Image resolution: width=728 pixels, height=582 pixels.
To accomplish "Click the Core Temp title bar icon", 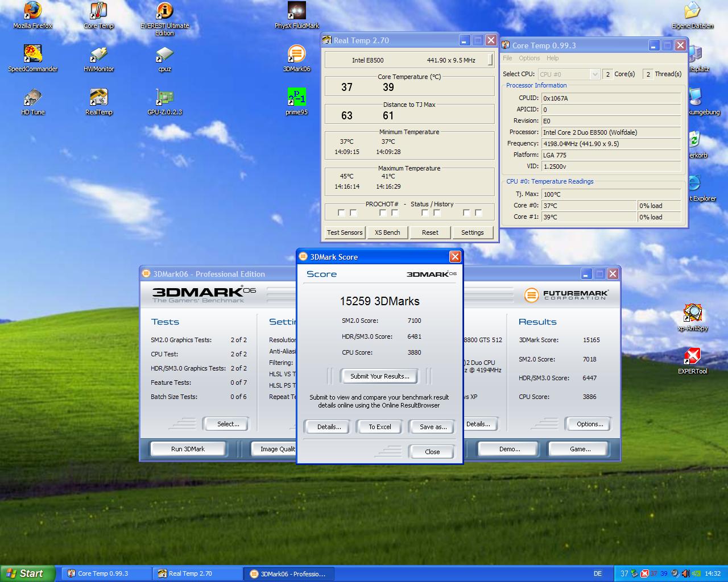I will (x=505, y=45).
